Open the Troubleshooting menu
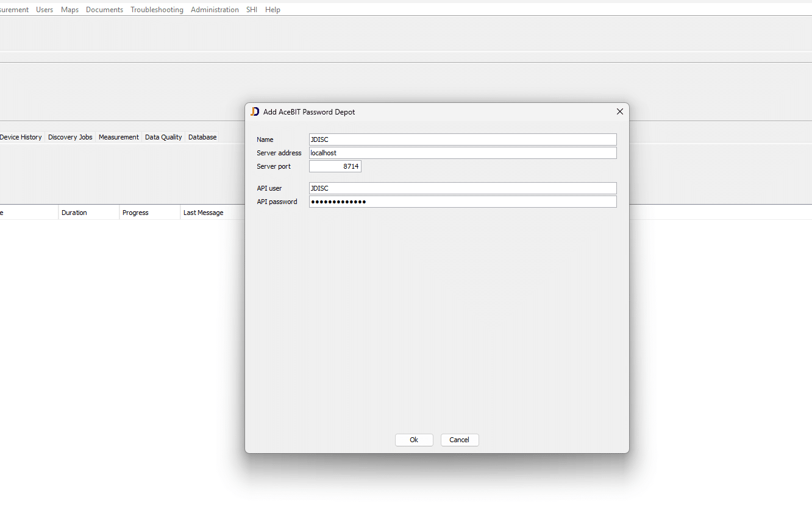The image size is (812, 525). (x=157, y=10)
